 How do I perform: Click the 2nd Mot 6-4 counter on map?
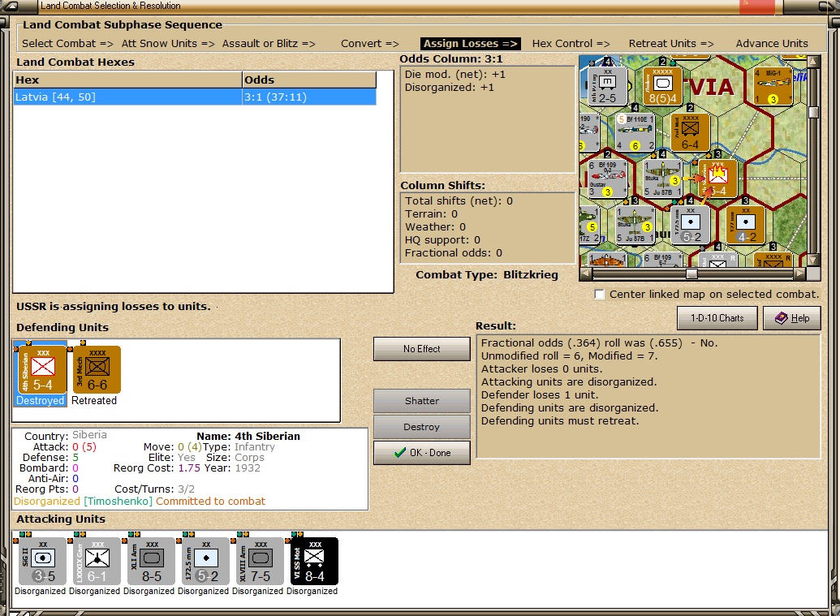pyautogui.click(x=690, y=132)
